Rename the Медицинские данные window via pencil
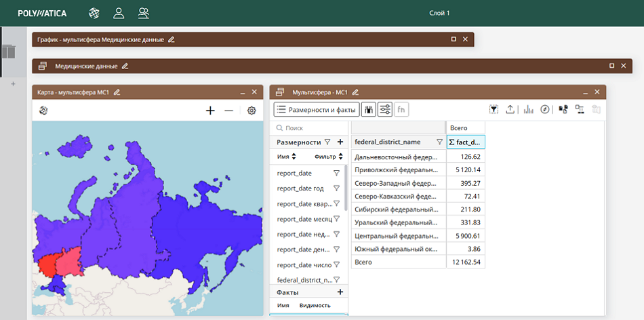 click(125, 66)
